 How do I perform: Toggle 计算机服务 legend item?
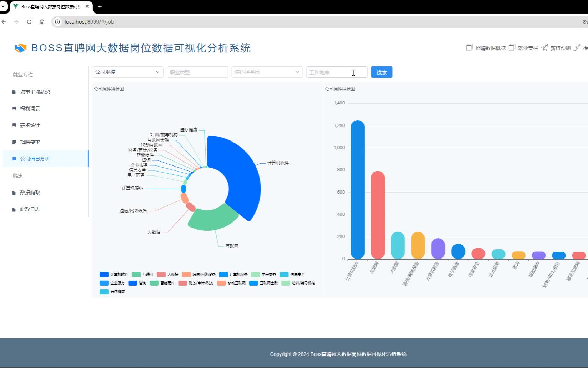tap(233, 275)
